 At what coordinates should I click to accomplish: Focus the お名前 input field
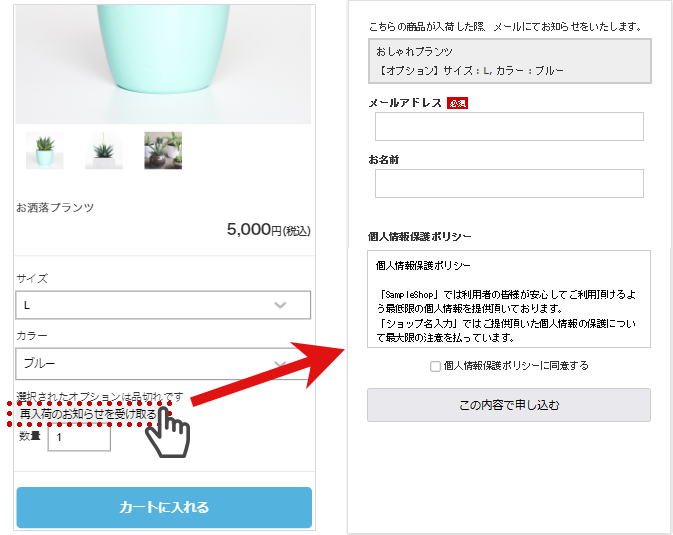[509, 183]
